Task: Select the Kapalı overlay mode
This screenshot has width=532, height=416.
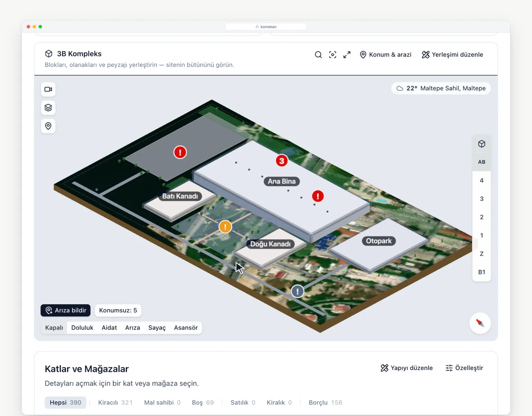Action: [54, 328]
